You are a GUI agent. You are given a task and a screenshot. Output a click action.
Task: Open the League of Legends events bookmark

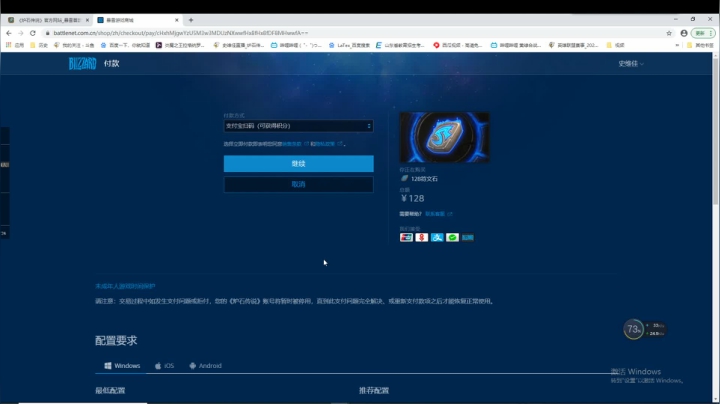[x=574, y=45]
